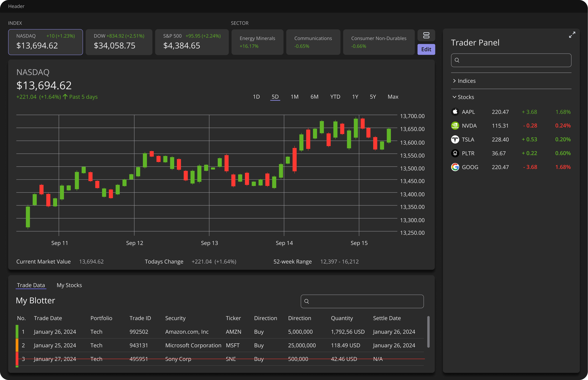Switch to the My Stocks tab
This screenshot has width=588, height=380.
coord(69,285)
